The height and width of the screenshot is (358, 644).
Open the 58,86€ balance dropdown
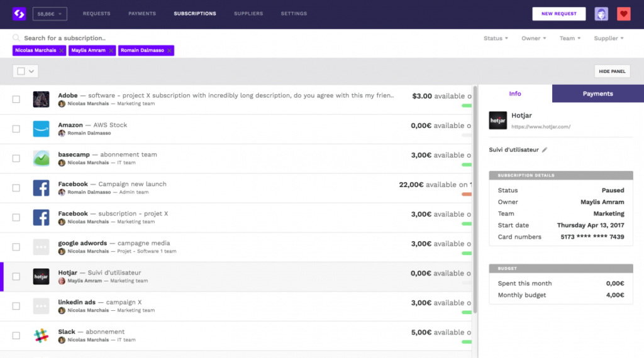(50, 14)
